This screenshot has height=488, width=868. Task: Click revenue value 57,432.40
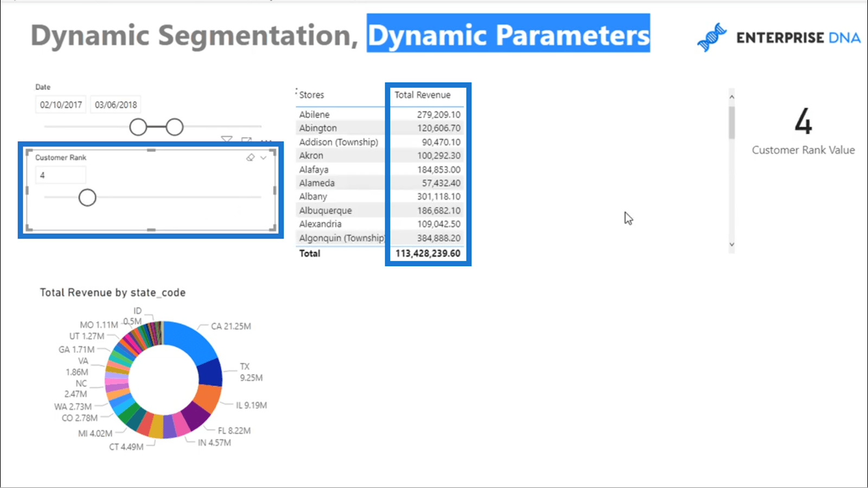pos(441,183)
